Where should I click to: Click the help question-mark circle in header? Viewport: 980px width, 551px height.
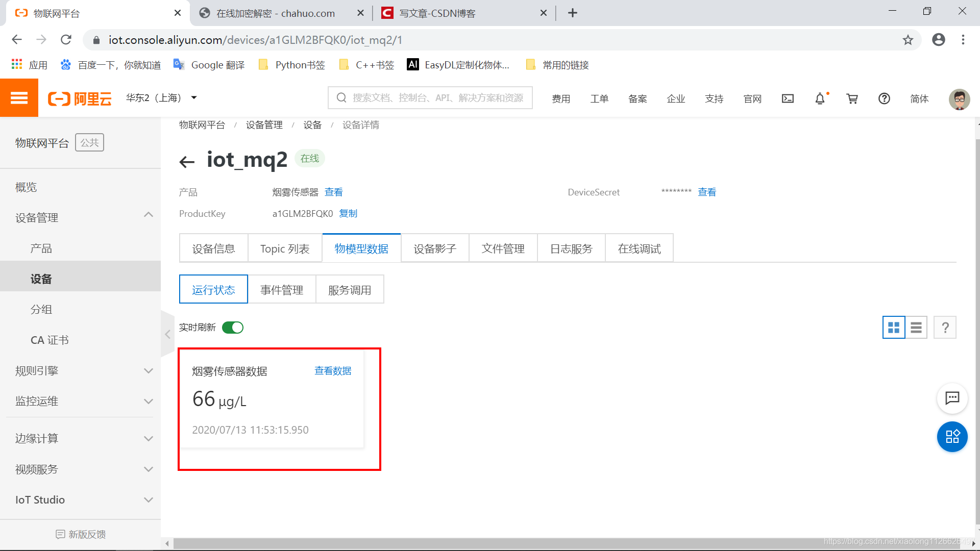(x=884, y=98)
